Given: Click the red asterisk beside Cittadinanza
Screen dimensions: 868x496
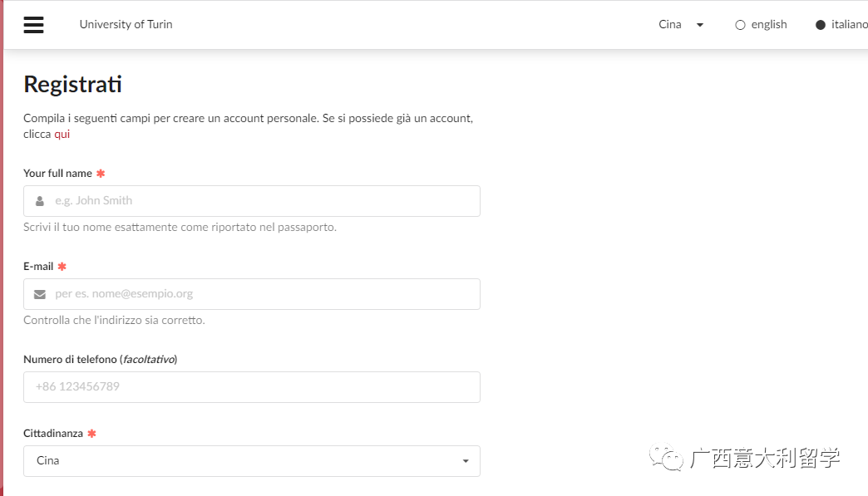Looking at the screenshot, I should click(91, 434).
